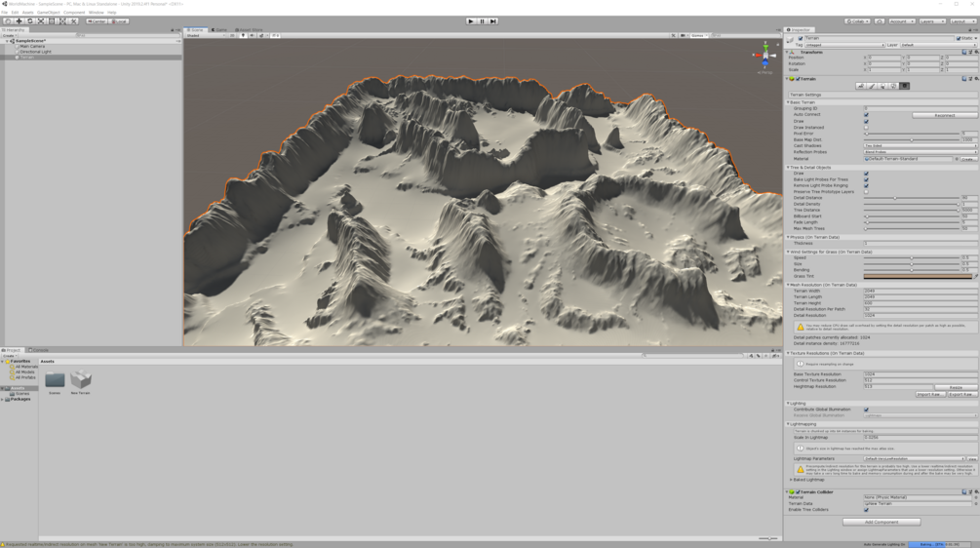Open Lightmap Parameters dropdown

point(915,458)
